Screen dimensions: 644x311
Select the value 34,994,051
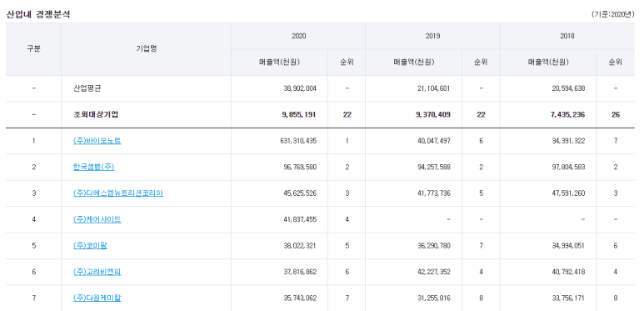(x=568, y=246)
